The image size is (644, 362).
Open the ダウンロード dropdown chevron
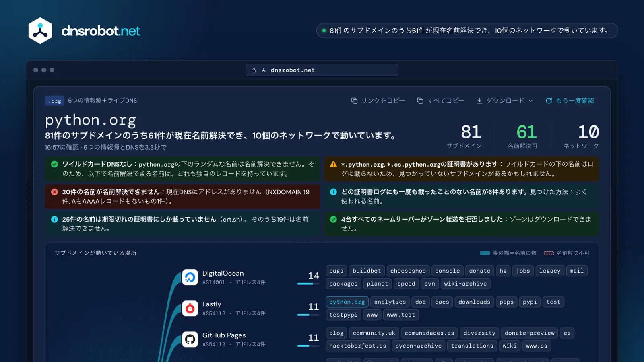[530, 101]
